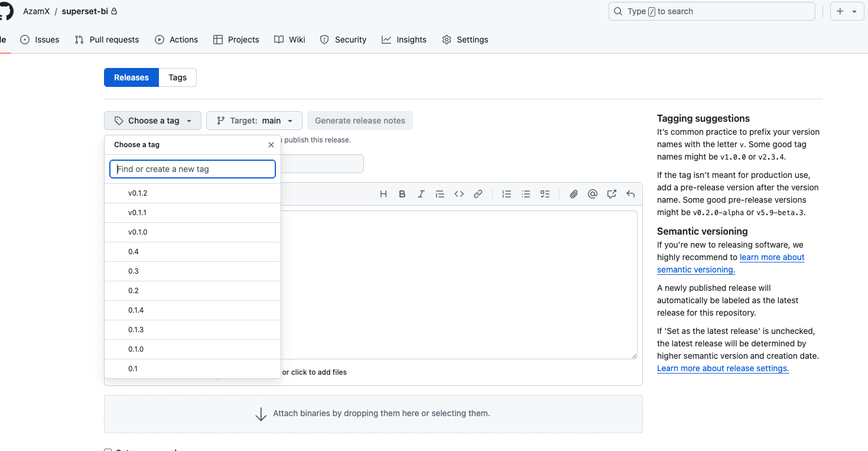Insert a task list

(545, 194)
